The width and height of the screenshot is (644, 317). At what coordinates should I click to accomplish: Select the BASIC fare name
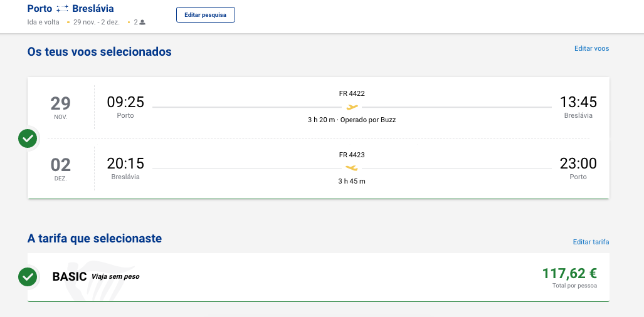point(70,277)
